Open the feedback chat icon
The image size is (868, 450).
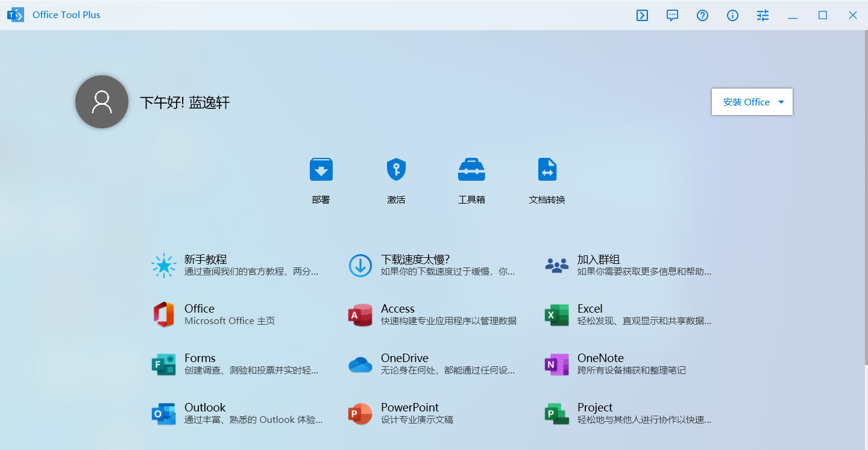(672, 15)
